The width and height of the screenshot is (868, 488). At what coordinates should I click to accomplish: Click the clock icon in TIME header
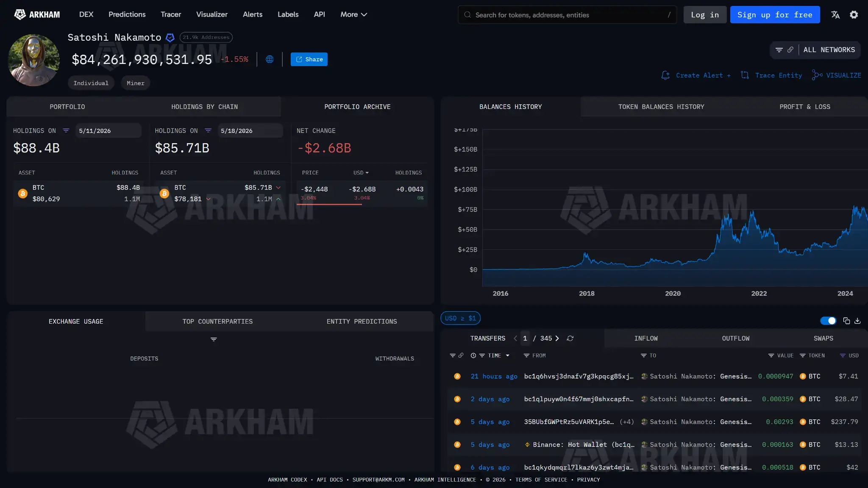pos(473,355)
